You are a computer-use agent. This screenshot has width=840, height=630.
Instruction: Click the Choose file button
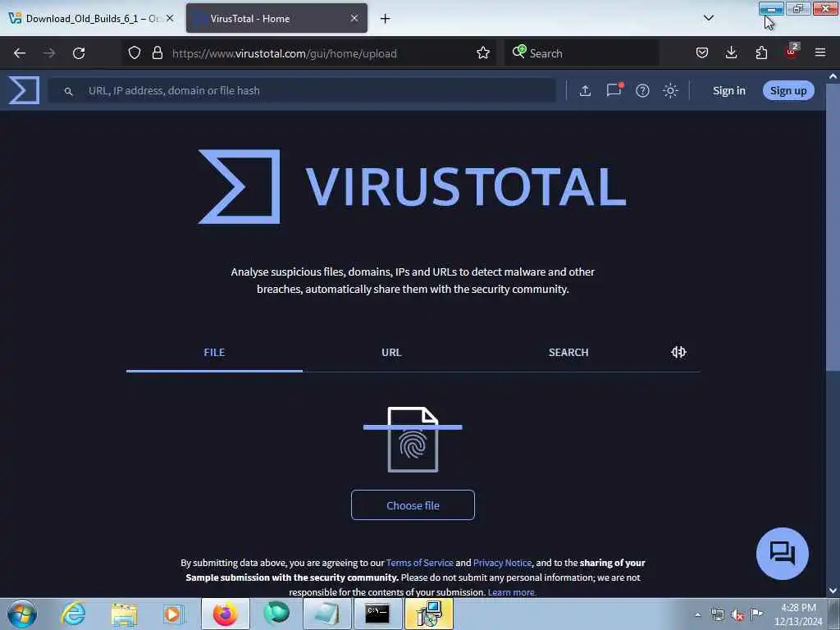tap(413, 505)
